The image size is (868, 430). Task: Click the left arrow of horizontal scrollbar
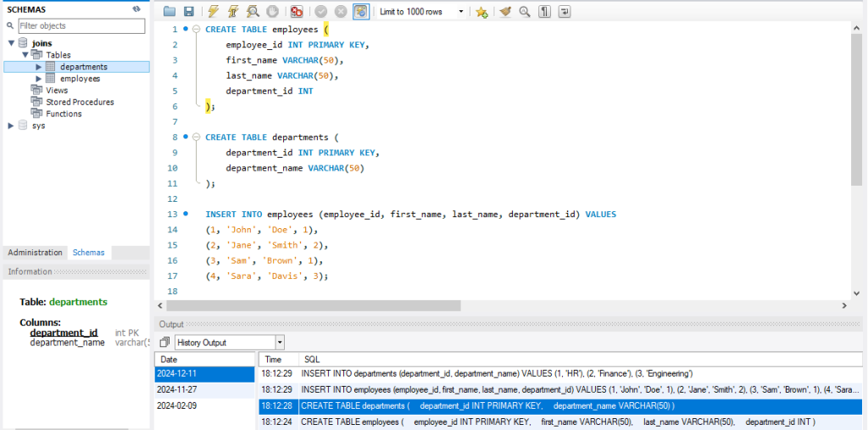point(160,305)
